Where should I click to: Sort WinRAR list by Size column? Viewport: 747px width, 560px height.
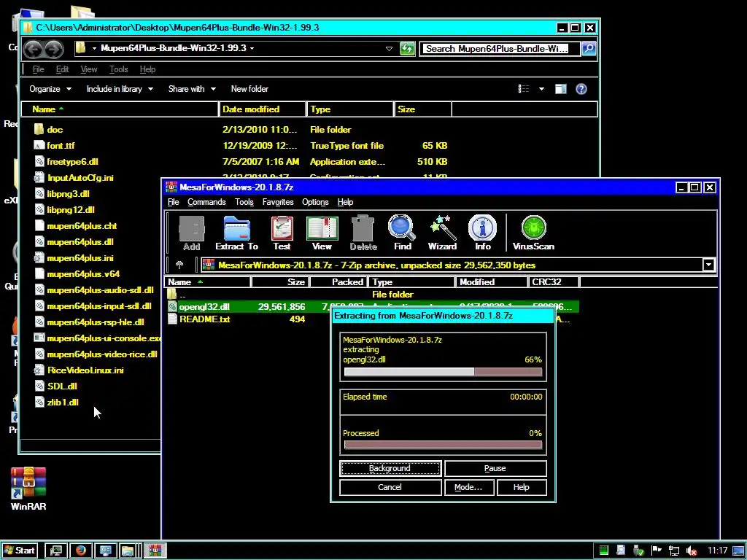(x=280, y=282)
